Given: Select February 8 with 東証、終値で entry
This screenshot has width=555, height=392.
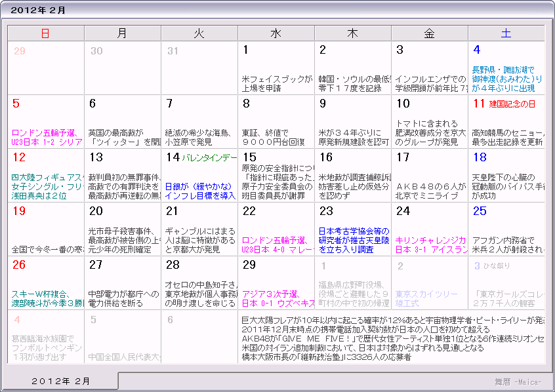Looking at the screenshot, I should click(x=276, y=122).
